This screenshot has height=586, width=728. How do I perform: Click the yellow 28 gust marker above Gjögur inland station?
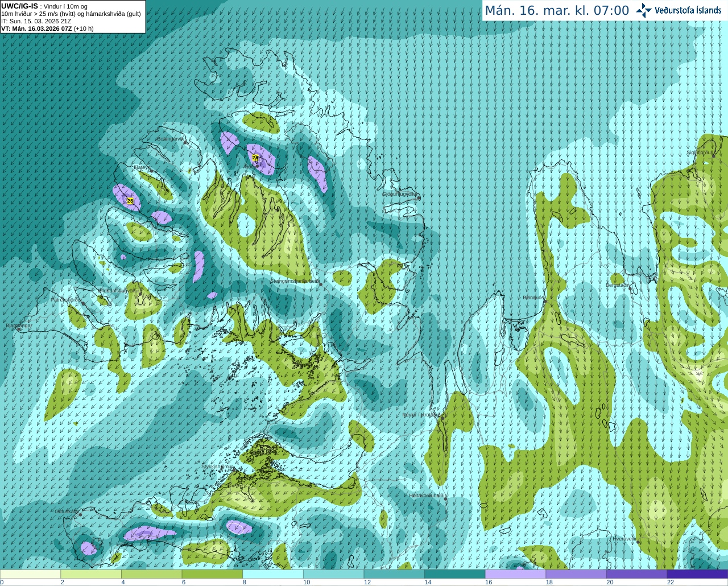click(255, 158)
